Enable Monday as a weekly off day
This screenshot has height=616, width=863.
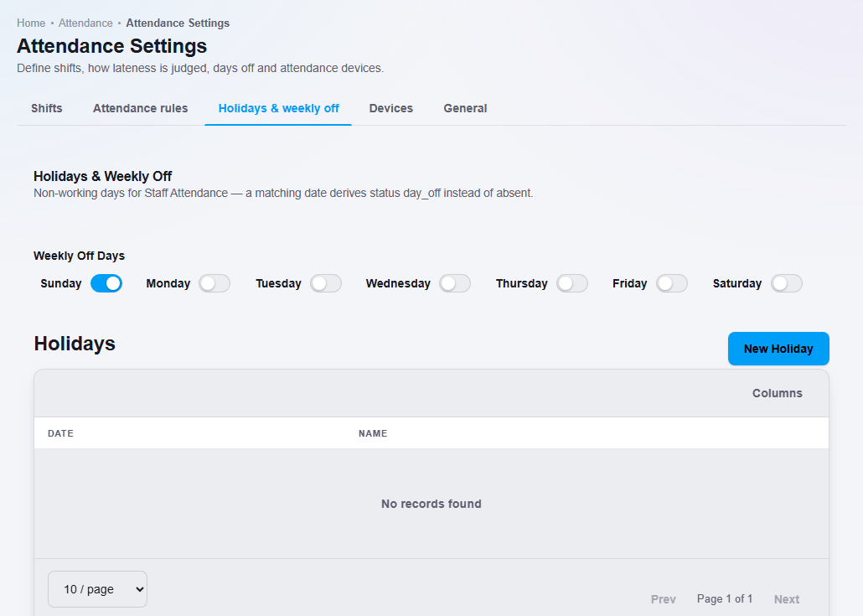[x=214, y=283]
